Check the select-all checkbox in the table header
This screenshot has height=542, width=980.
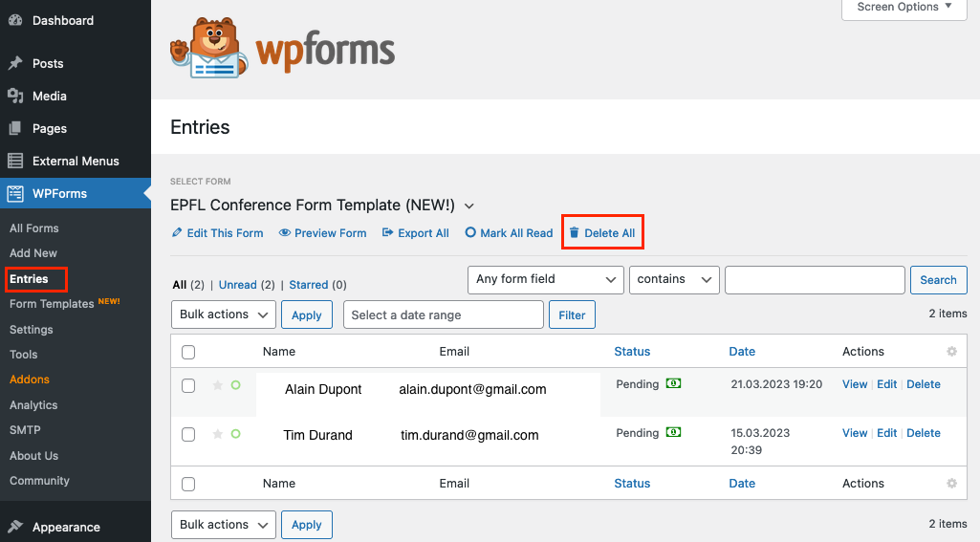click(x=188, y=352)
